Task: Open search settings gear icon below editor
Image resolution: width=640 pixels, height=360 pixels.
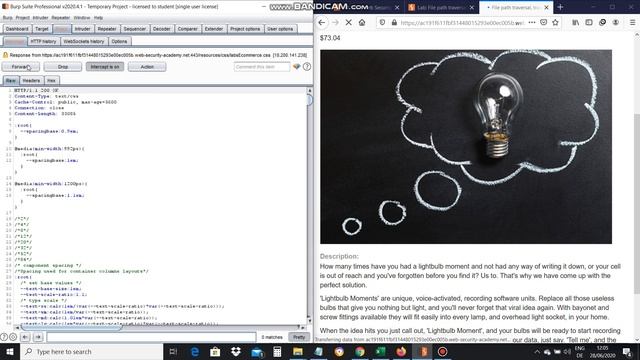Action: [x=13, y=337]
